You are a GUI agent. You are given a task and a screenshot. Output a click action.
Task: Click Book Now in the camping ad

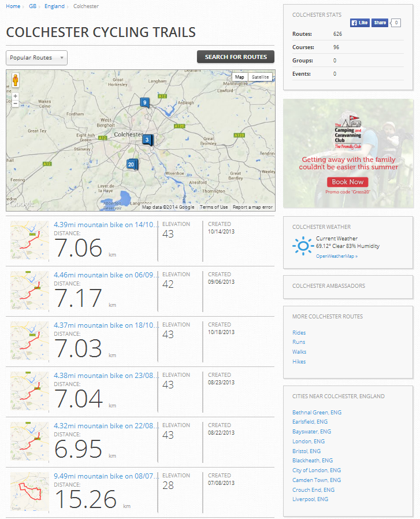pos(348,182)
